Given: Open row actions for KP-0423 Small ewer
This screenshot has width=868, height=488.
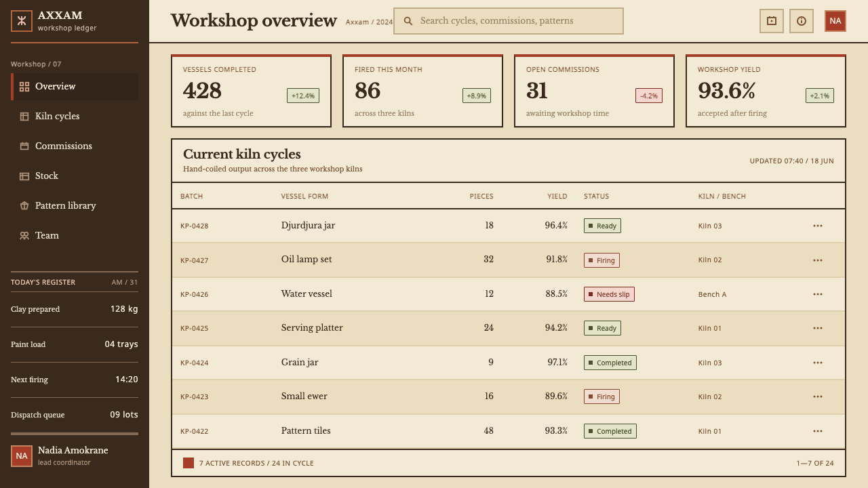Looking at the screenshot, I should [x=818, y=396].
